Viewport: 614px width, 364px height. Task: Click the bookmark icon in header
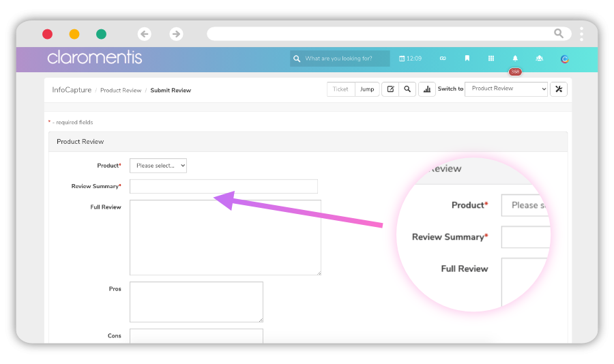[x=467, y=59]
